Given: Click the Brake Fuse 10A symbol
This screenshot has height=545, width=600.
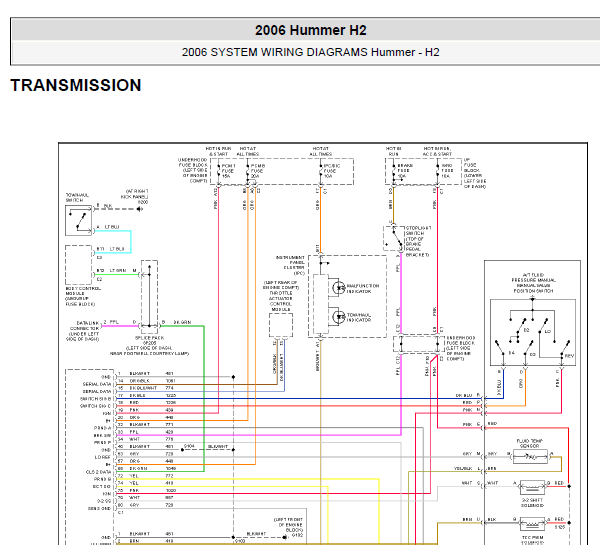Looking at the screenshot, I should (x=393, y=171).
